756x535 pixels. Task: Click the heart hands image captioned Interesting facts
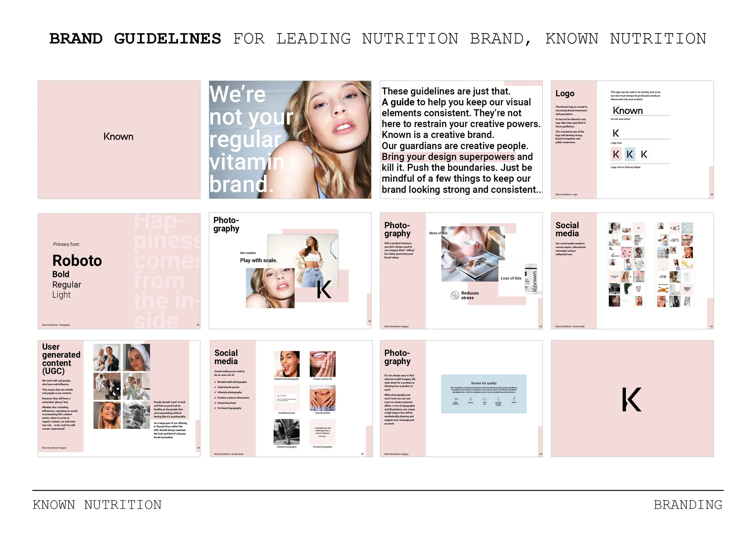pyautogui.click(x=322, y=398)
